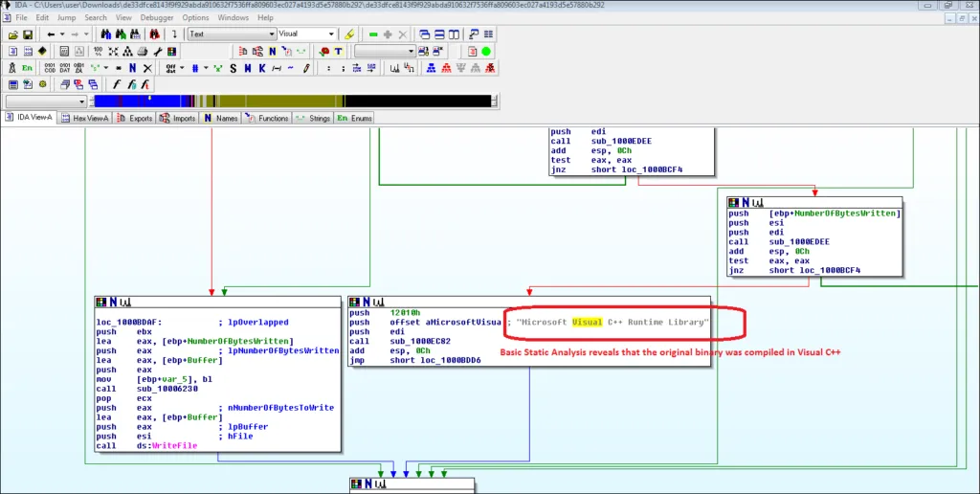Open the File menu

coord(21,17)
